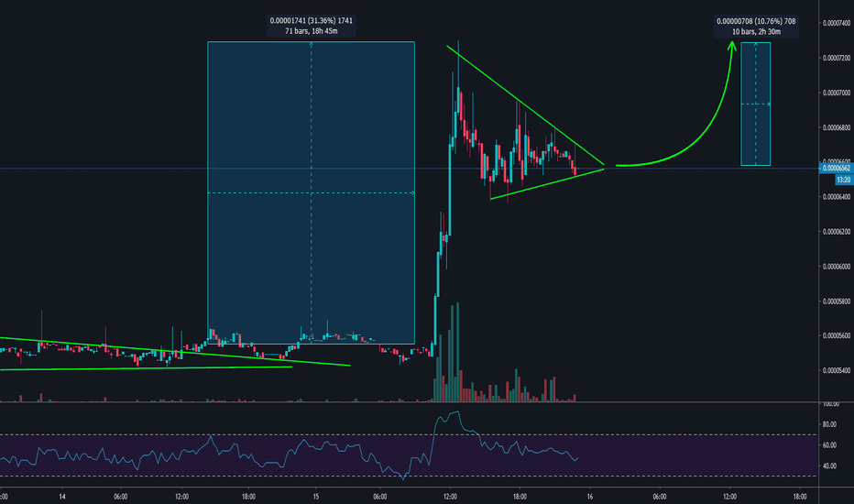The image size is (854, 504).
Task: Click 12:00 time label after date 14
Action: pyautogui.click(x=182, y=497)
